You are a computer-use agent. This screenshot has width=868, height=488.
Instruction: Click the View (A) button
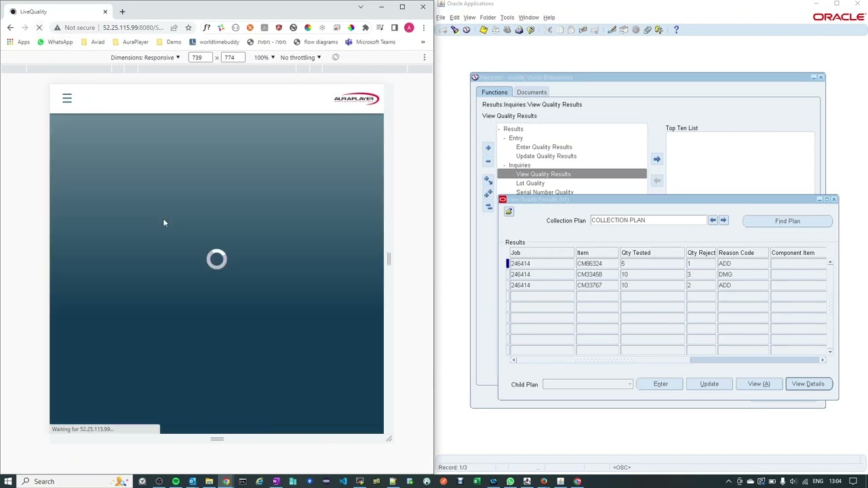(x=759, y=384)
